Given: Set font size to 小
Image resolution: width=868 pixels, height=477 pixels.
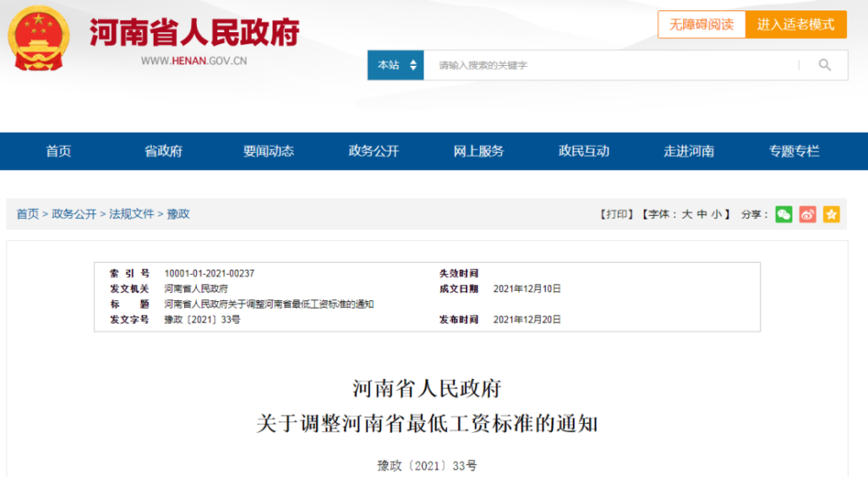Looking at the screenshot, I should (x=716, y=214).
